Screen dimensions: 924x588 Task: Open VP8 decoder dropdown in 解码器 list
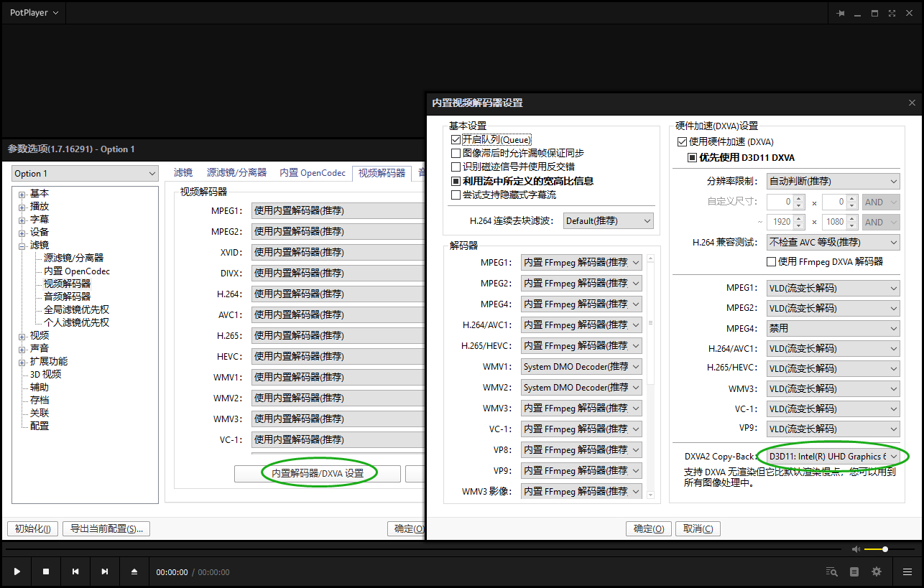[581, 449]
